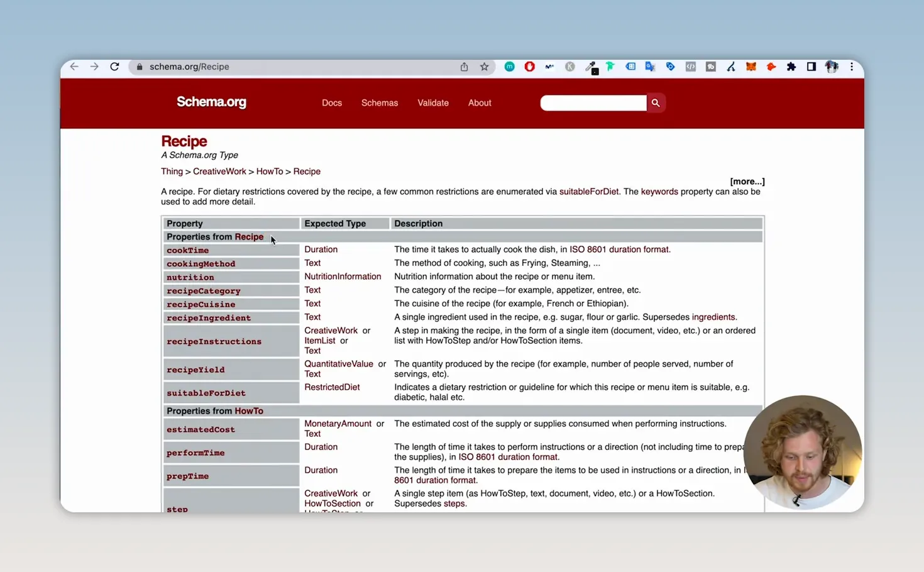The image size is (924, 572).
Task: Open the cookTime property
Action: coord(187,250)
